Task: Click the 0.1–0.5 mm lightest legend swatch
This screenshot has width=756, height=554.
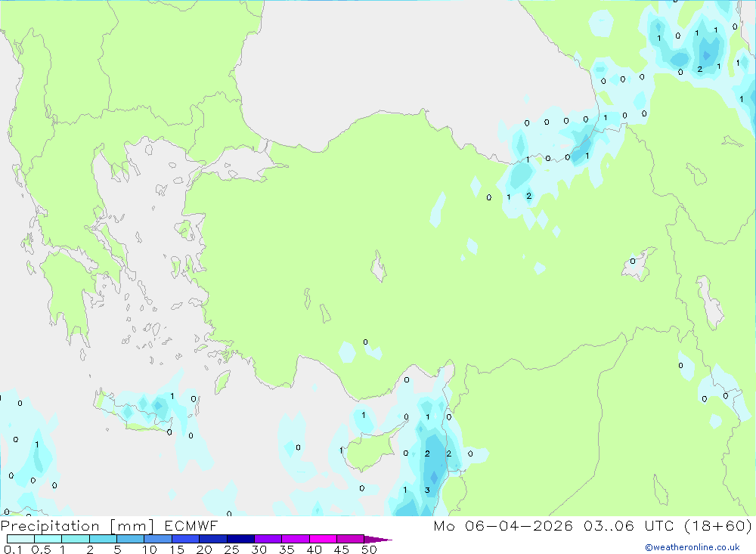Action: click(20, 539)
